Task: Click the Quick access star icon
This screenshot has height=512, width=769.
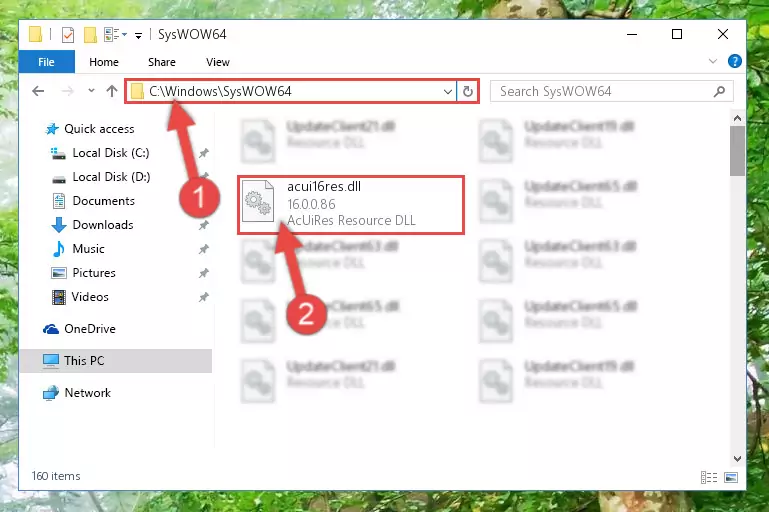Action: click(51, 129)
